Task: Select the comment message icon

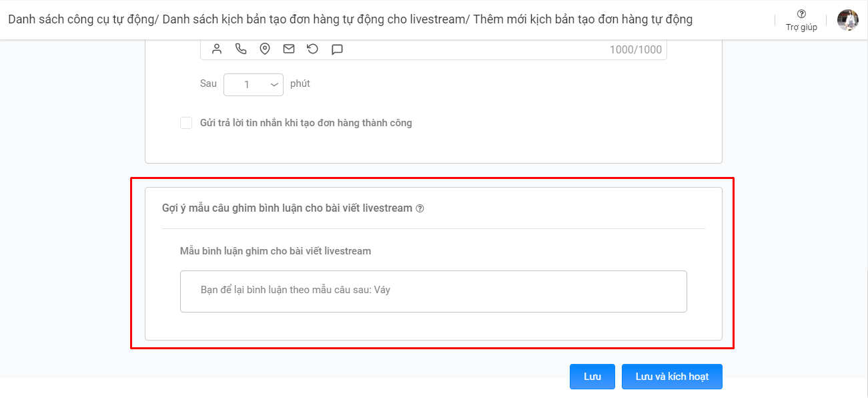Action: (x=337, y=48)
